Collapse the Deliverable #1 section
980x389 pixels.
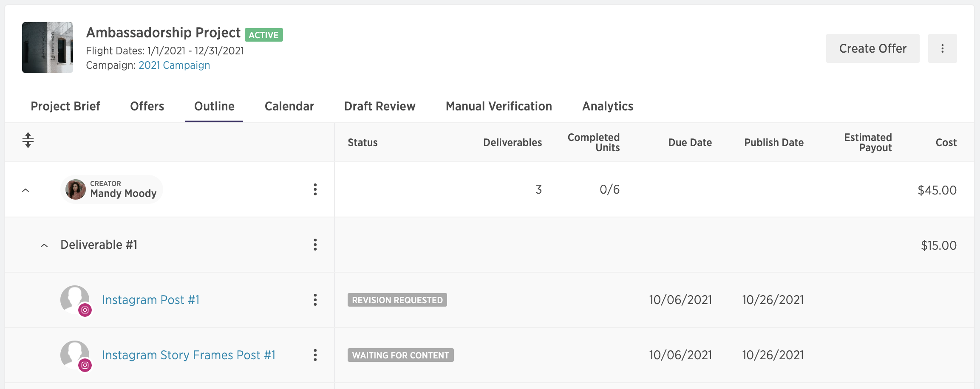[44, 245]
